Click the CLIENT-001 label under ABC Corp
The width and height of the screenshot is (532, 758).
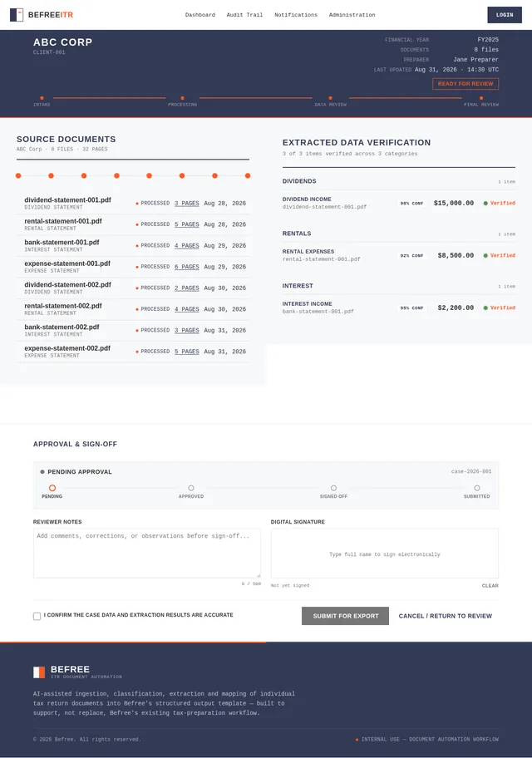click(x=49, y=52)
